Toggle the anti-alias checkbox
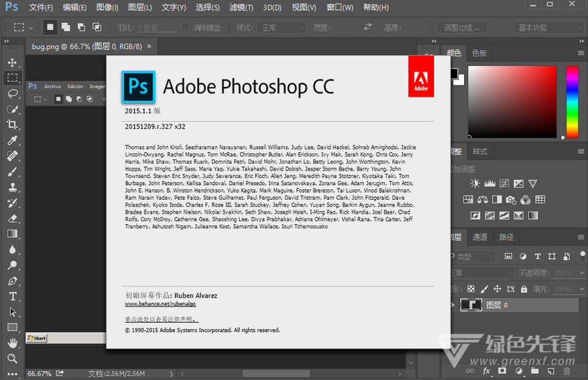588x380 pixels. pyautogui.click(x=185, y=27)
